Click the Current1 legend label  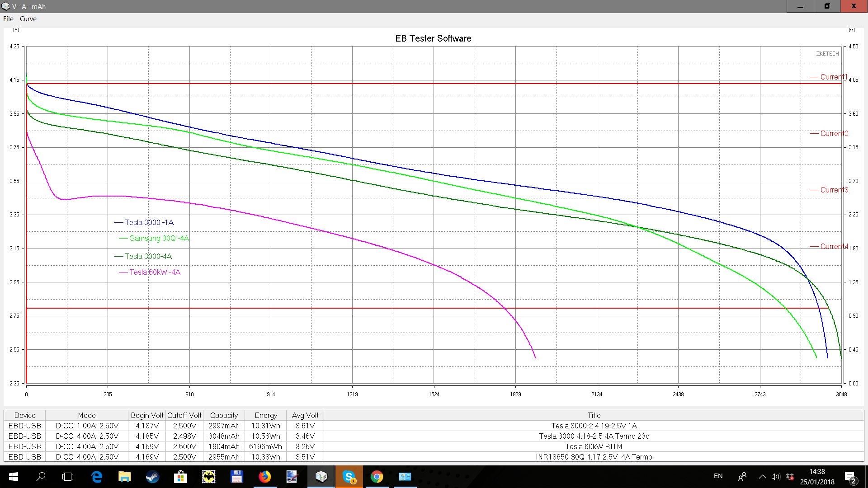click(x=833, y=77)
